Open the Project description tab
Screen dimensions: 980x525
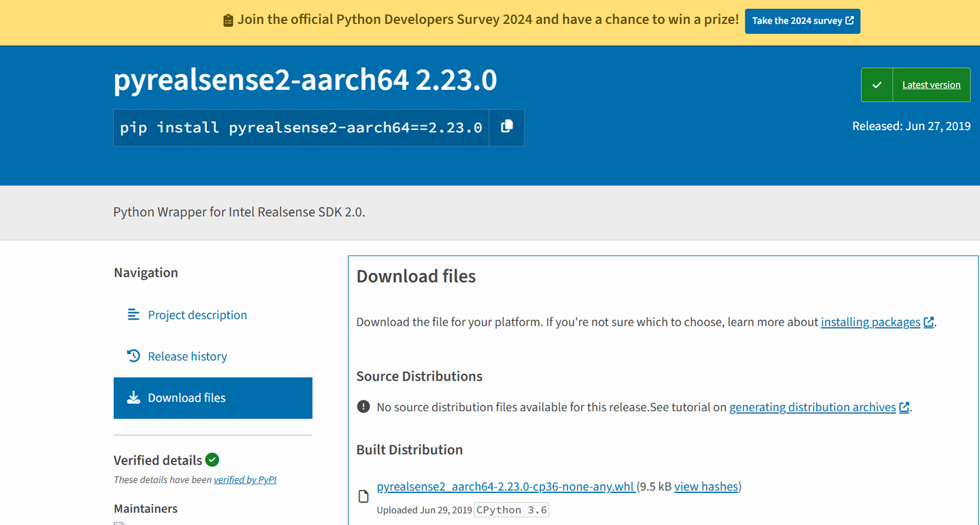pyautogui.click(x=197, y=315)
